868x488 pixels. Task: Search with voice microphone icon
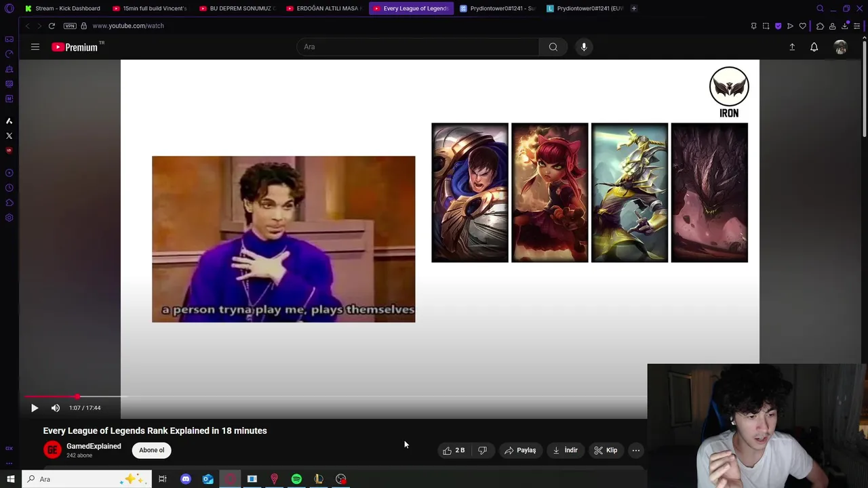[584, 47]
